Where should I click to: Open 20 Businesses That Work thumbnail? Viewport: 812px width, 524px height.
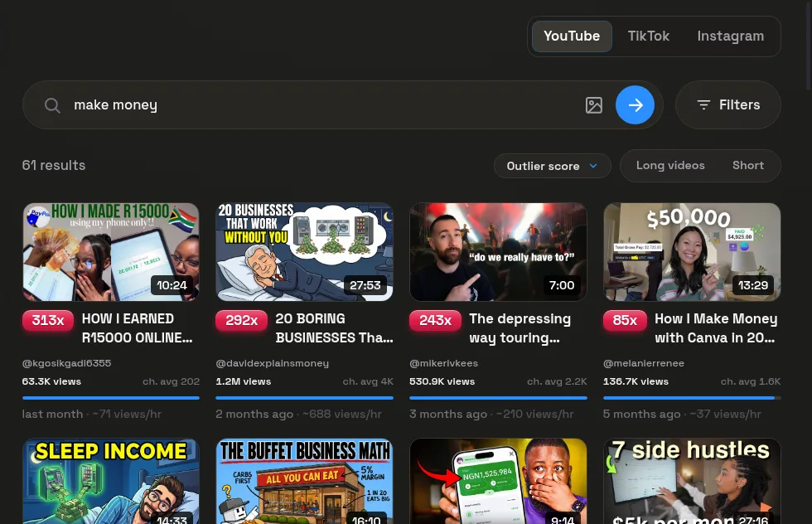305,252
